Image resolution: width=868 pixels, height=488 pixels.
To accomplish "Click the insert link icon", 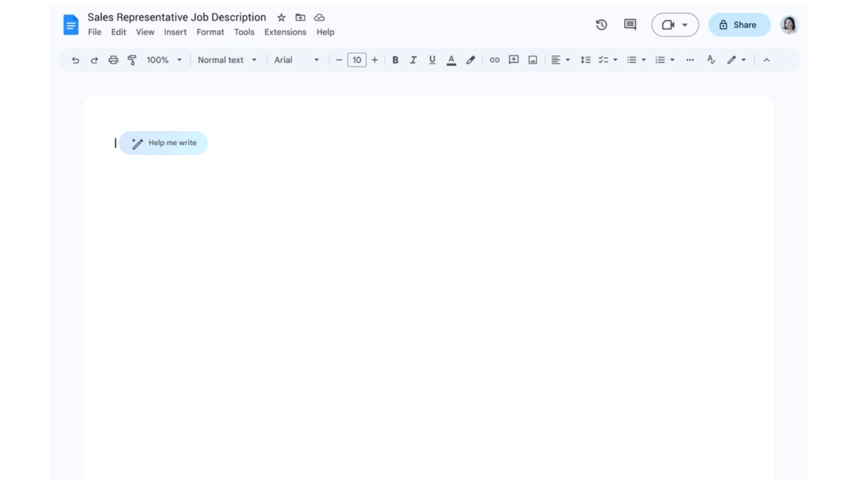I will [494, 59].
